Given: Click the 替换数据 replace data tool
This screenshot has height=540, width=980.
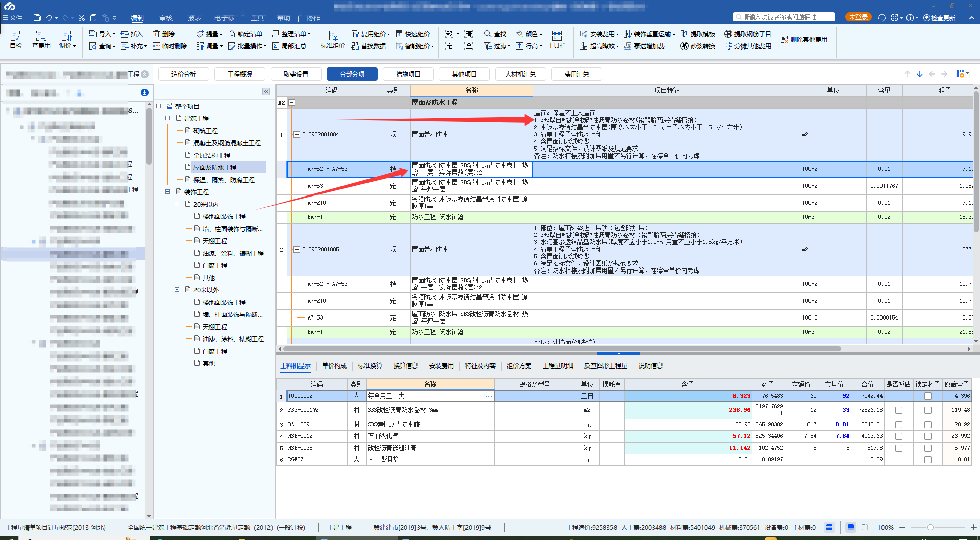Looking at the screenshot, I should tap(369, 46).
